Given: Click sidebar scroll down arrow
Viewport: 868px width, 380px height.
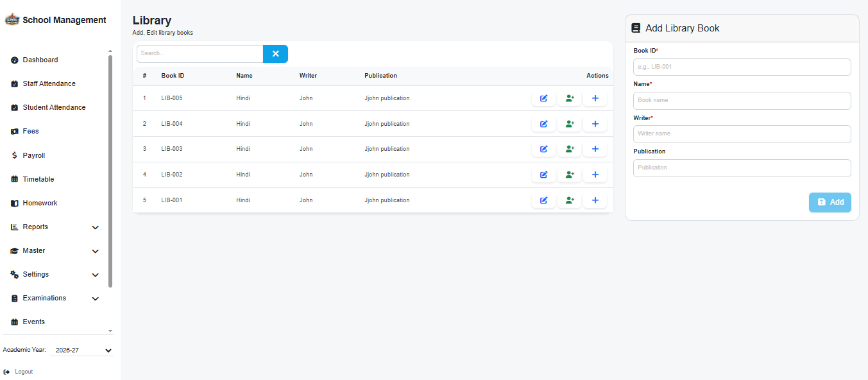Looking at the screenshot, I should 110,331.
